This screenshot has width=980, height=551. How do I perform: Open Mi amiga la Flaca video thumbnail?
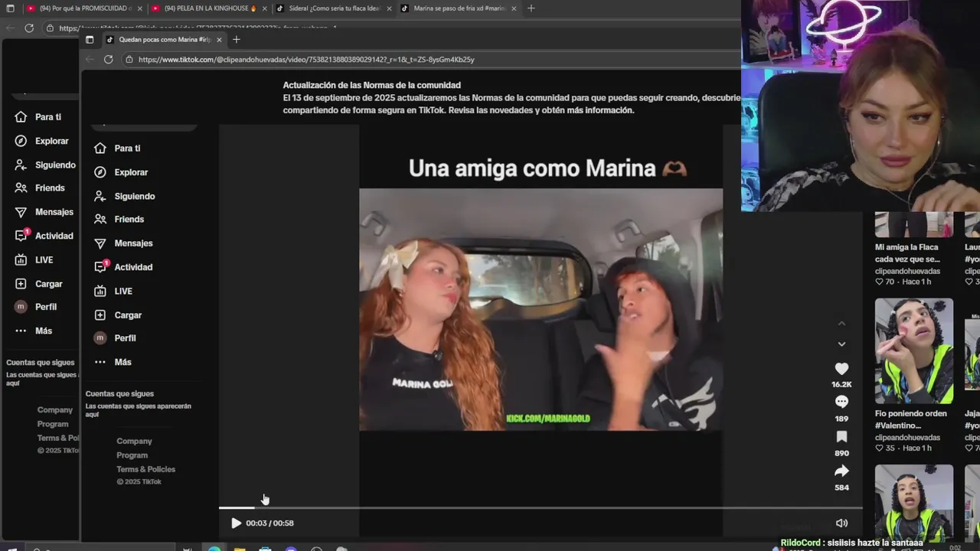pyautogui.click(x=914, y=225)
